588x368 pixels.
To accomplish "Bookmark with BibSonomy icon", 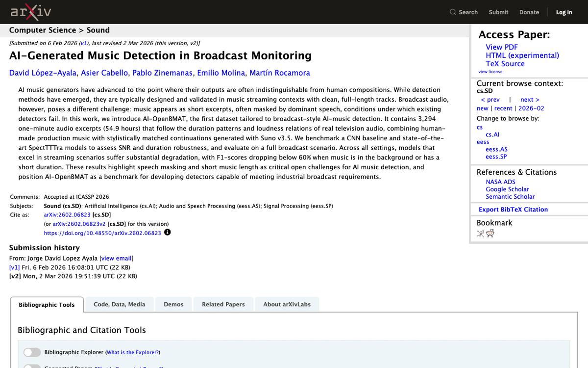I will (481, 234).
